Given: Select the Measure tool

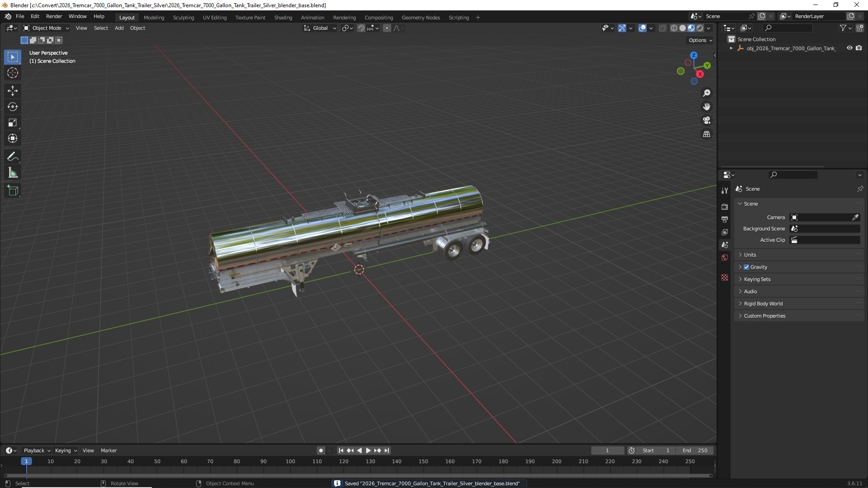Looking at the screenshot, I should [x=13, y=173].
